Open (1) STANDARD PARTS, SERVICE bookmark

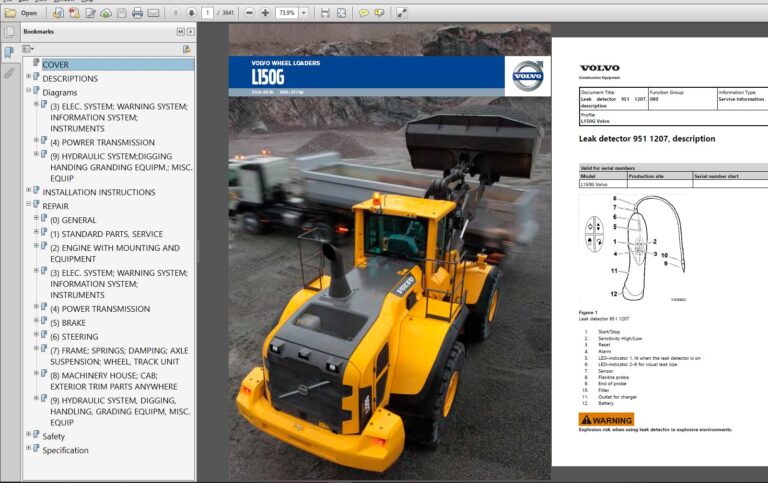coord(106,234)
